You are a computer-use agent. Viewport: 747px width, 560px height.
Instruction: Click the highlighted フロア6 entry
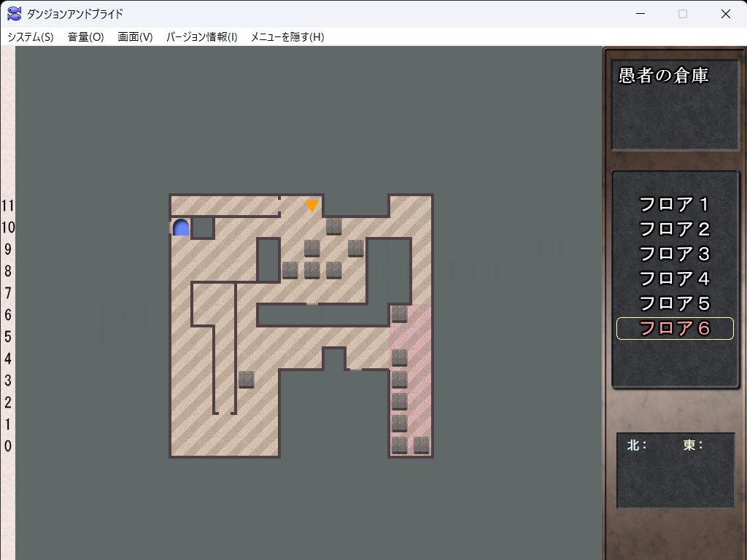pyautogui.click(x=675, y=329)
